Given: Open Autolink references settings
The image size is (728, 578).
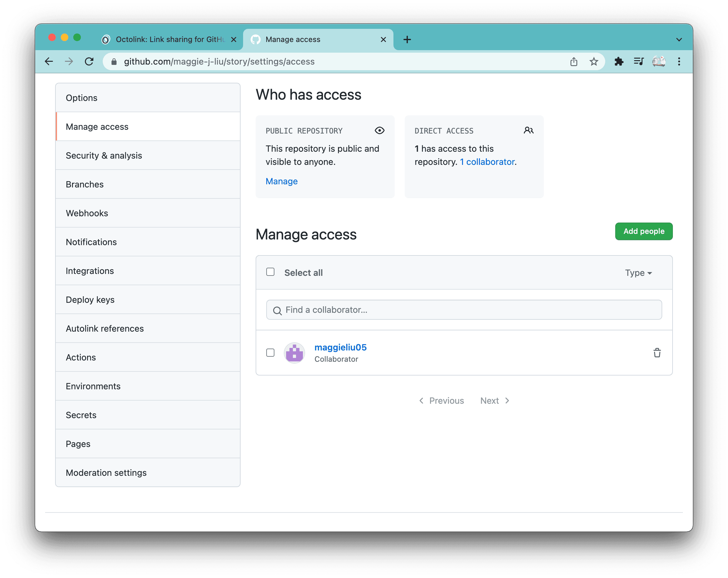Looking at the screenshot, I should [148, 328].
